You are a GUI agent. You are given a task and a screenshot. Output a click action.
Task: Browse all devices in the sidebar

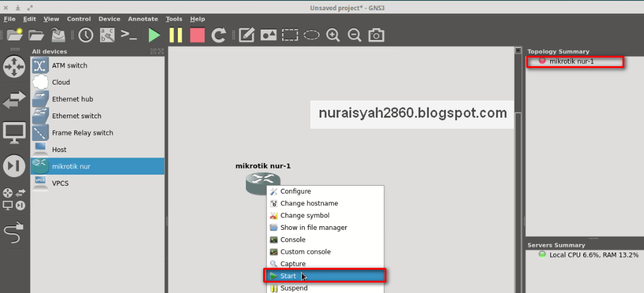[x=14, y=199]
